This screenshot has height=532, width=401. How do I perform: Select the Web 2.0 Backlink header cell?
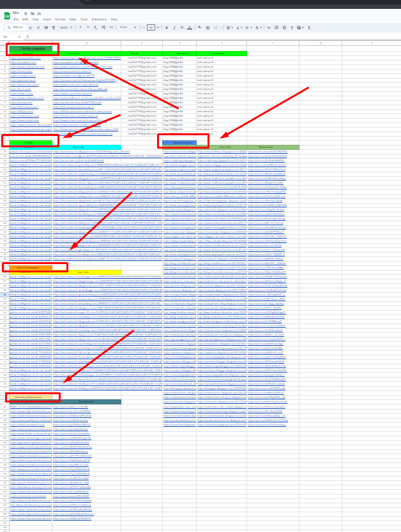click(31, 268)
